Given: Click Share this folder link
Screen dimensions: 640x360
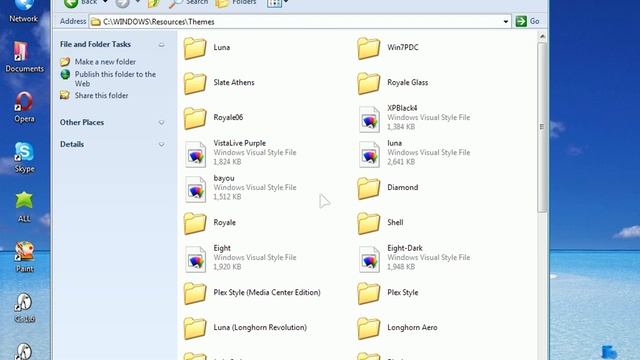Looking at the screenshot, I should click(102, 96).
